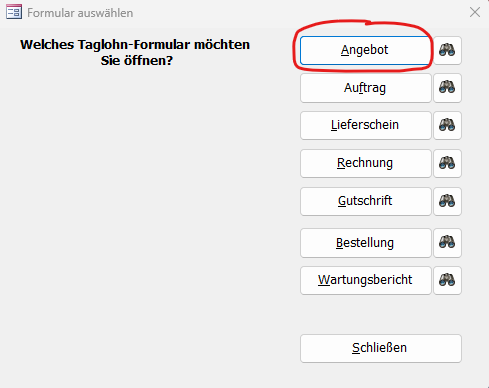489x388 pixels.
Task: Open the Bestellung form
Action: (x=365, y=243)
